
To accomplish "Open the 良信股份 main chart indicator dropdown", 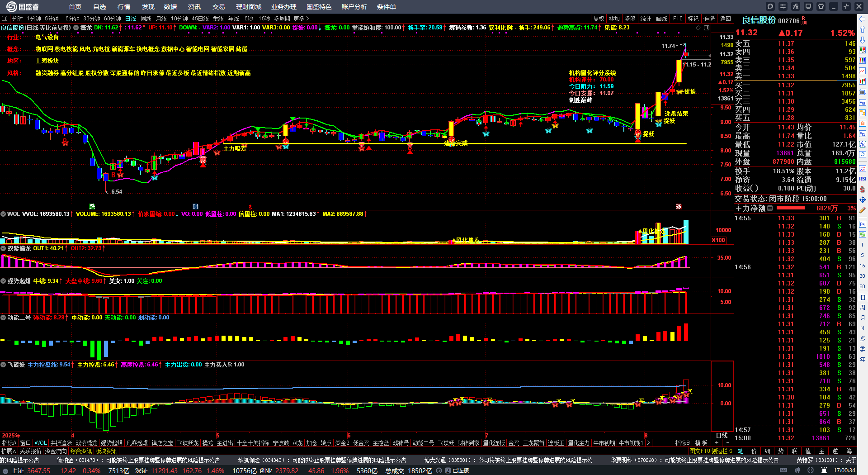I will click(76, 28).
